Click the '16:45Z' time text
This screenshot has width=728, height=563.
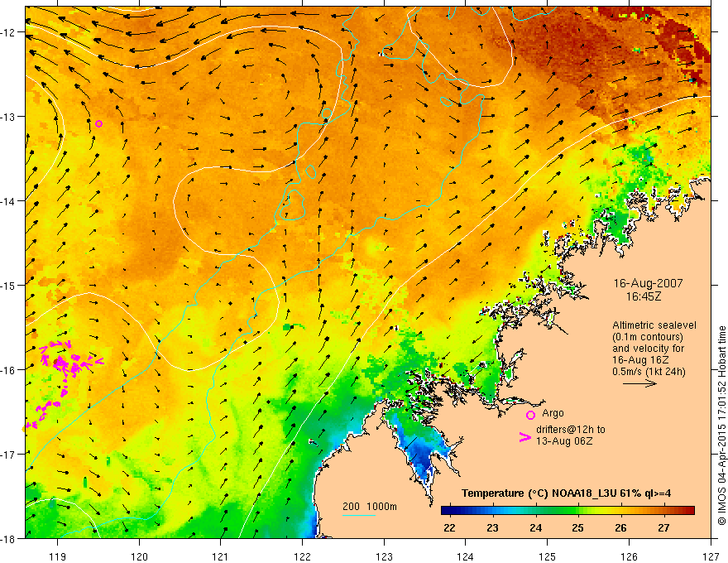pyautogui.click(x=644, y=296)
